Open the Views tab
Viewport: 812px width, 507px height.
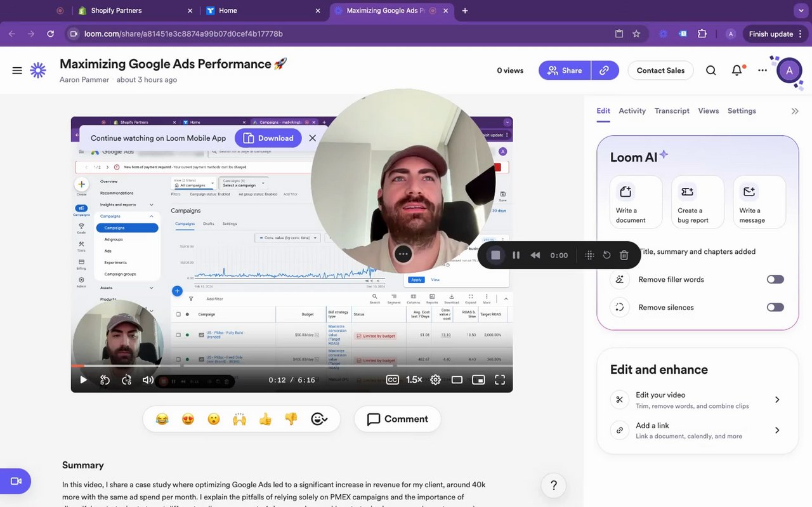click(x=709, y=111)
